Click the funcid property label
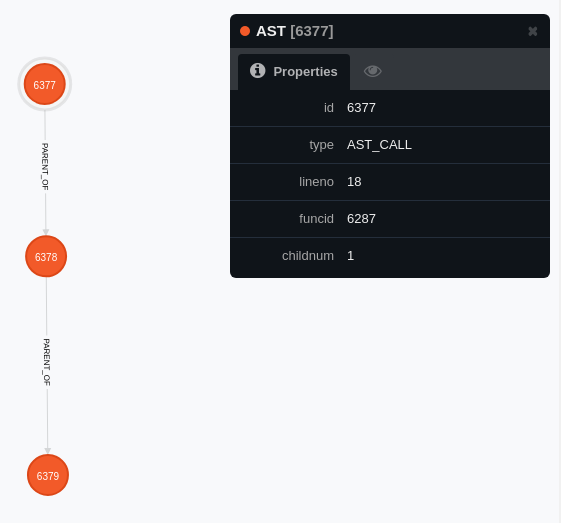This screenshot has height=523, width=561. point(316,219)
